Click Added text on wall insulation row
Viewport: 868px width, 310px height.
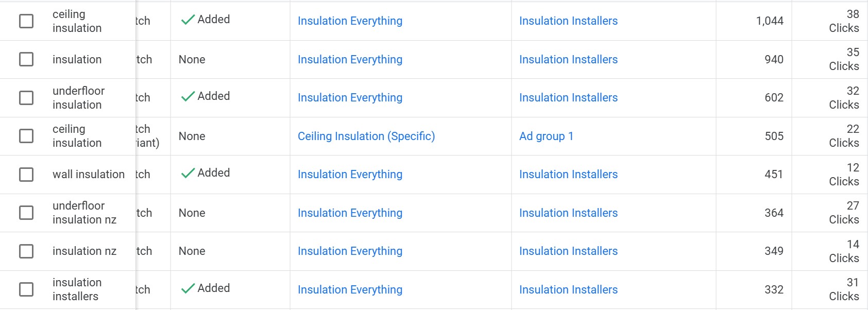[x=215, y=173]
